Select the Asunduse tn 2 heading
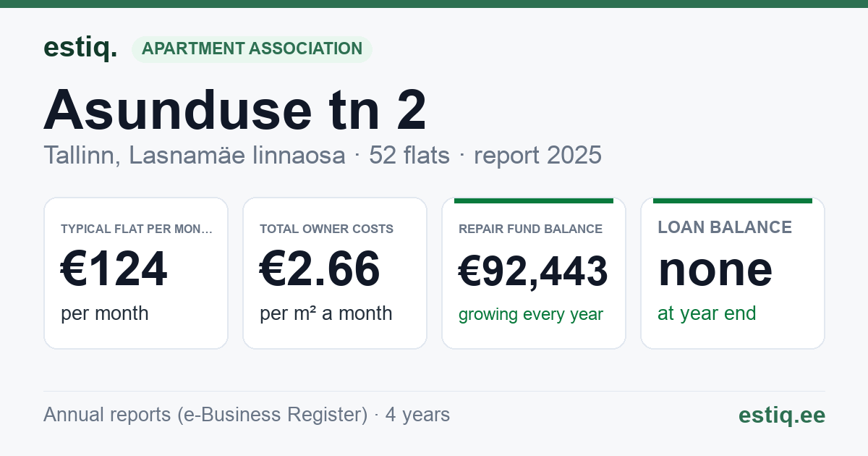 (235, 109)
